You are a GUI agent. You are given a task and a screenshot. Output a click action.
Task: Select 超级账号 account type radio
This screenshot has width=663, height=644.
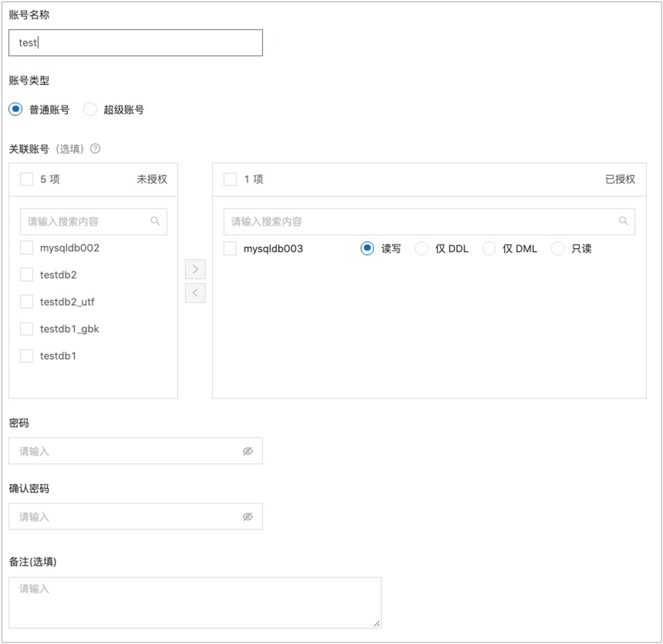pos(90,109)
